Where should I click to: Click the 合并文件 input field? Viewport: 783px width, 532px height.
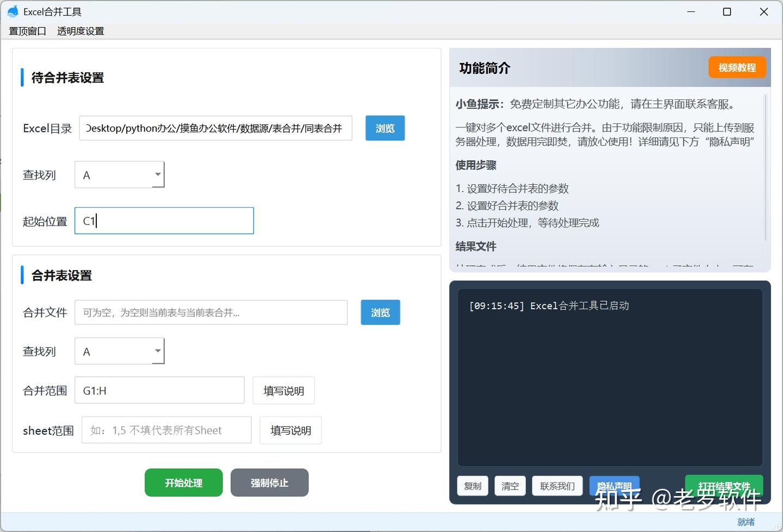pyautogui.click(x=211, y=312)
